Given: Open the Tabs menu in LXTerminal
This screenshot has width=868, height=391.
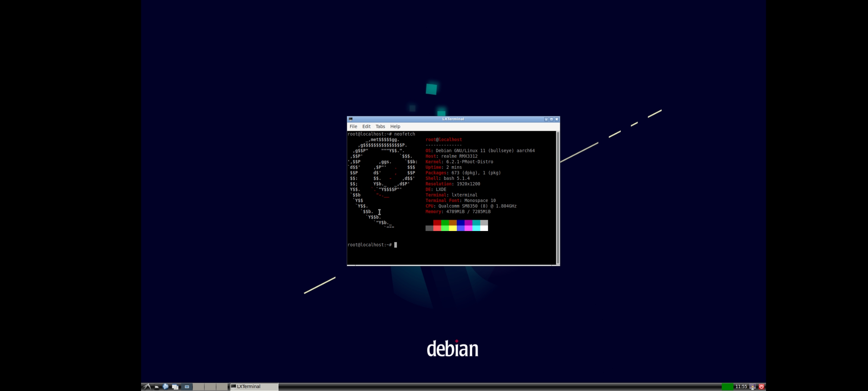Looking at the screenshot, I should (x=380, y=126).
